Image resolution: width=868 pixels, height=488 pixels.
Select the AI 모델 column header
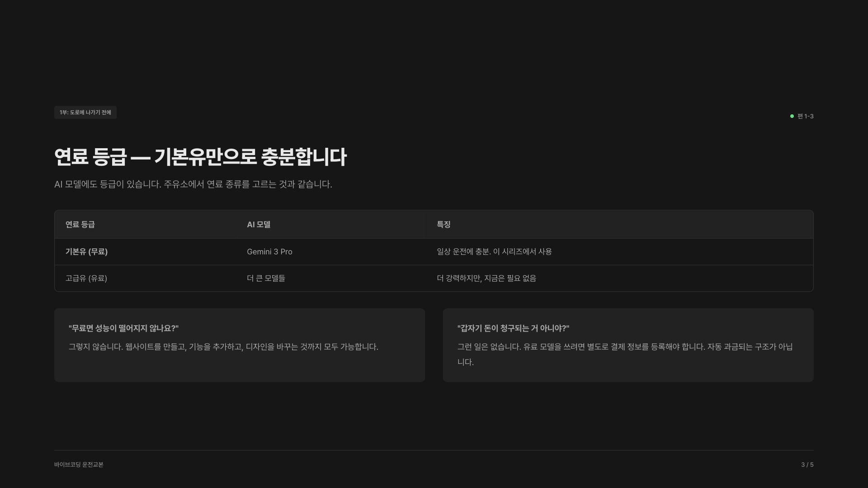click(258, 224)
